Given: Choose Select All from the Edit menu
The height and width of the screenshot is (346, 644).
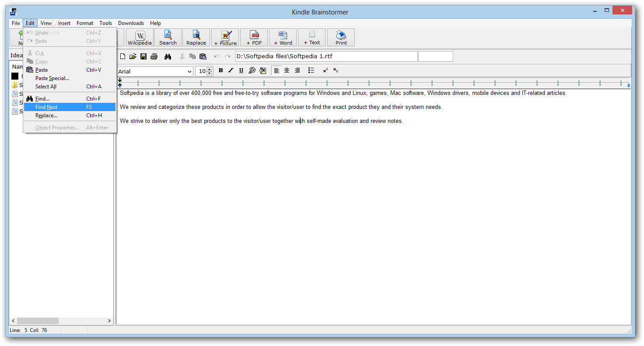Looking at the screenshot, I should 70,87.
